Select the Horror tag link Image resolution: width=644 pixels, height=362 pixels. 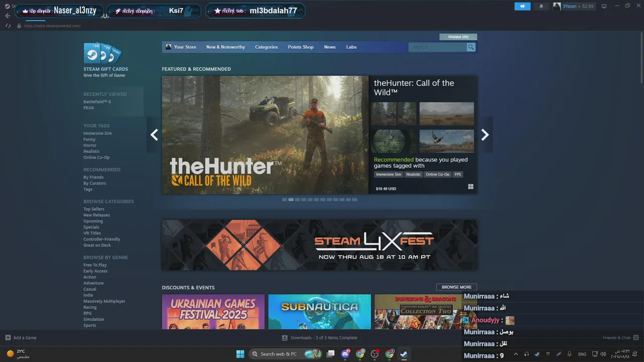[90, 145]
